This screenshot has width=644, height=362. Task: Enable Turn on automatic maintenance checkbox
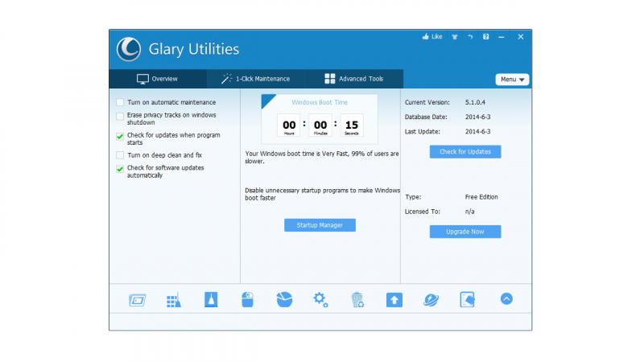coord(120,102)
